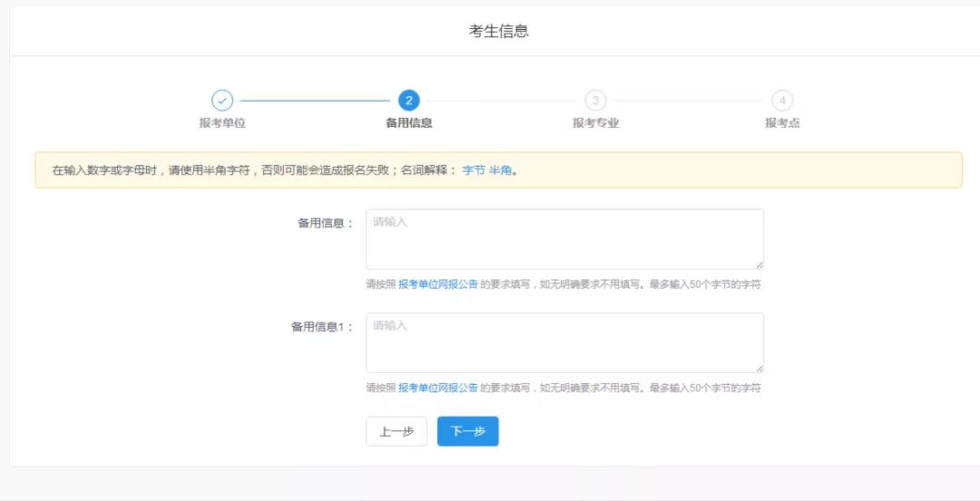
Task: Focus the 备用信息 text area
Action: point(564,240)
